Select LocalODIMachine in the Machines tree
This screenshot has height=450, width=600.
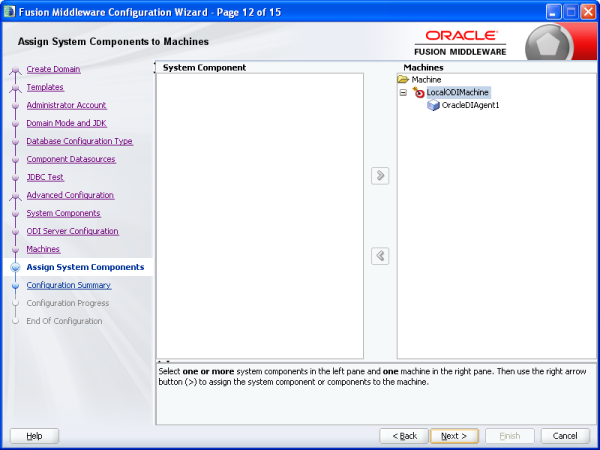[457, 92]
